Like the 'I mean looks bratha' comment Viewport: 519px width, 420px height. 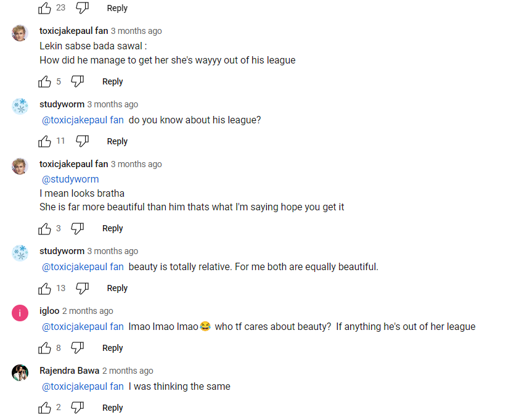click(x=44, y=229)
